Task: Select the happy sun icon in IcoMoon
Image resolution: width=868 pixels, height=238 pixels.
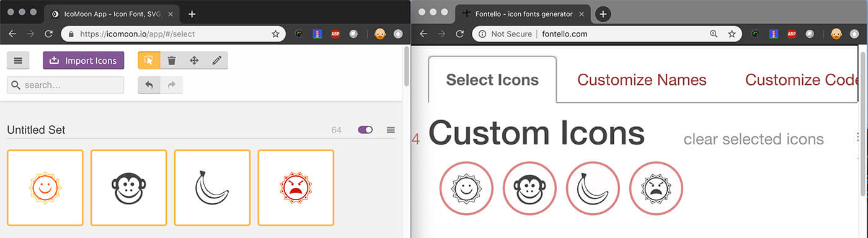Action: click(x=45, y=187)
